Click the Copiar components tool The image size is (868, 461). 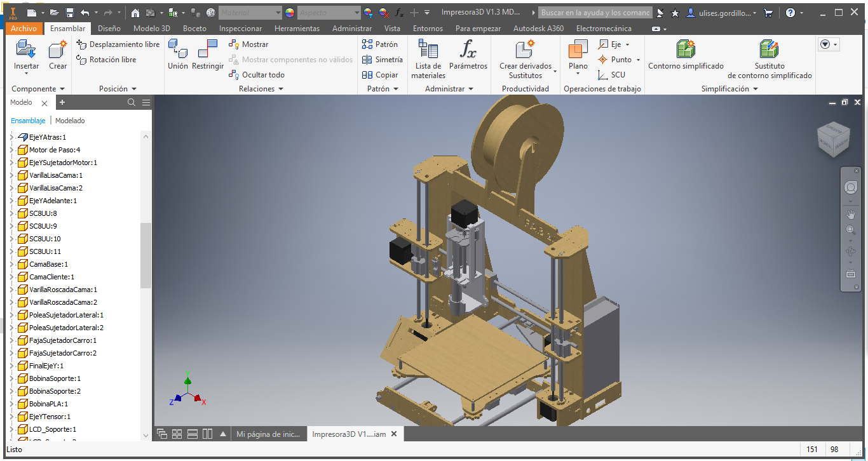pyautogui.click(x=380, y=75)
